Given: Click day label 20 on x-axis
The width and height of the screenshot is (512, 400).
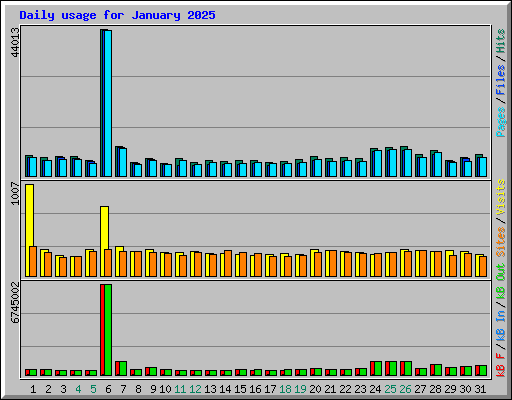Looking at the screenshot, I should pyautogui.click(x=315, y=389).
